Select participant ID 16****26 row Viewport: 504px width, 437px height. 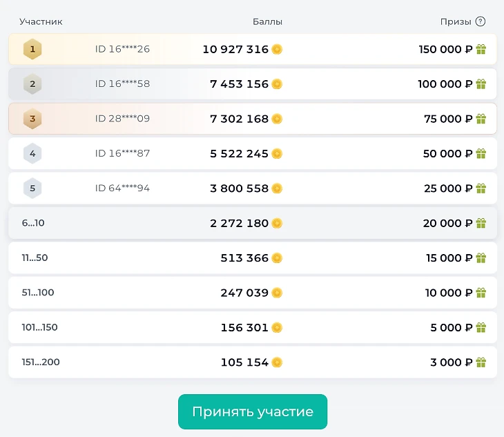tap(253, 49)
